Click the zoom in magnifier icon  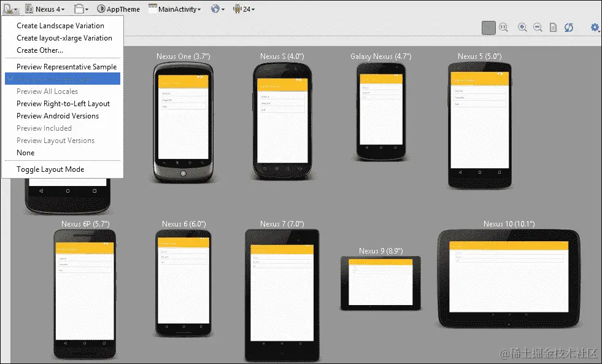pyautogui.click(x=522, y=27)
